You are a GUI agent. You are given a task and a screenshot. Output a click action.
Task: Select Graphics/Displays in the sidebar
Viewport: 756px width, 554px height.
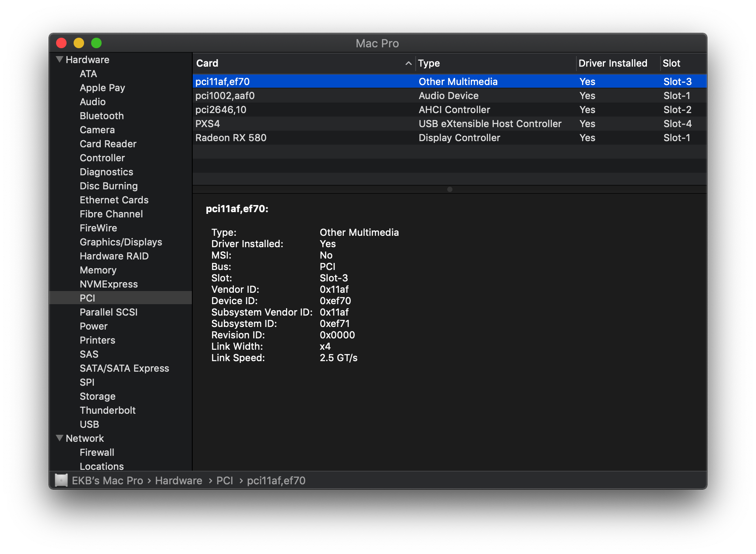point(121,242)
